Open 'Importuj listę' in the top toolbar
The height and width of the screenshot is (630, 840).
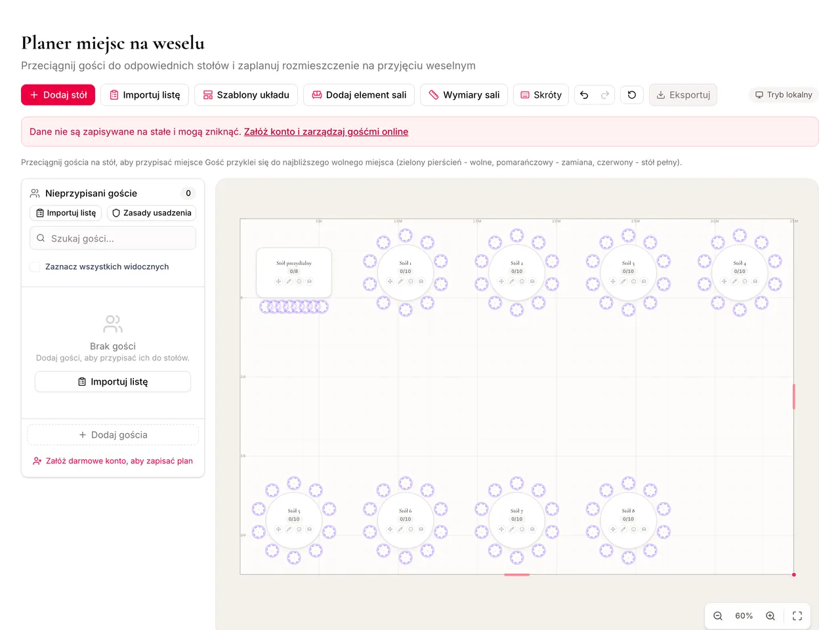coord(145,95)
